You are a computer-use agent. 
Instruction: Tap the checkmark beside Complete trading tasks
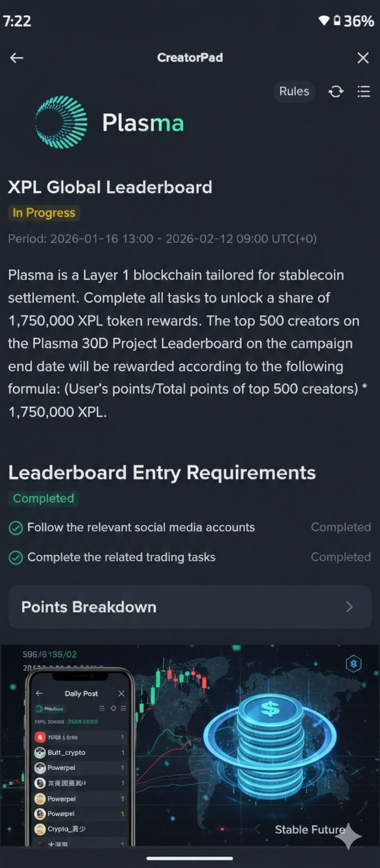coord(16,558)
